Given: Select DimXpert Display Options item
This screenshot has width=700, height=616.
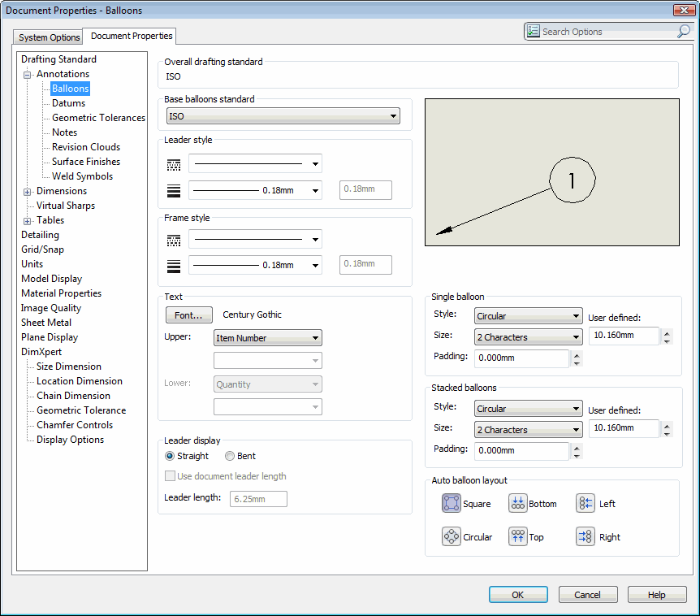Looking at the screenshot, I should (70, 440).
